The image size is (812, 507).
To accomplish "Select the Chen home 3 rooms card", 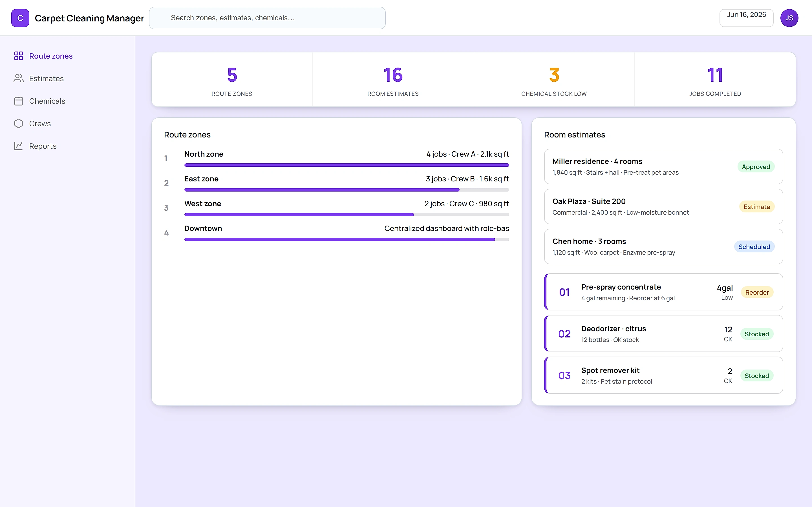I will click(663, 246).
